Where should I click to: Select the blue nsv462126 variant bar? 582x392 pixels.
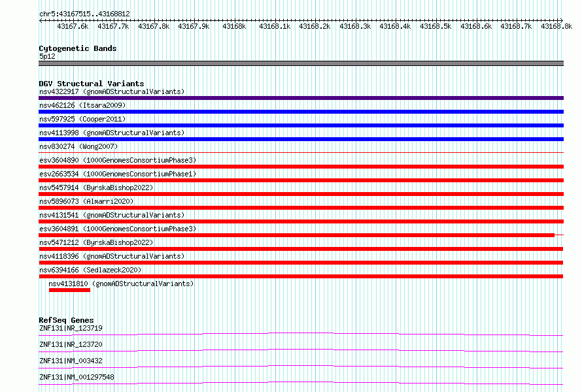(x=301, y=112)
